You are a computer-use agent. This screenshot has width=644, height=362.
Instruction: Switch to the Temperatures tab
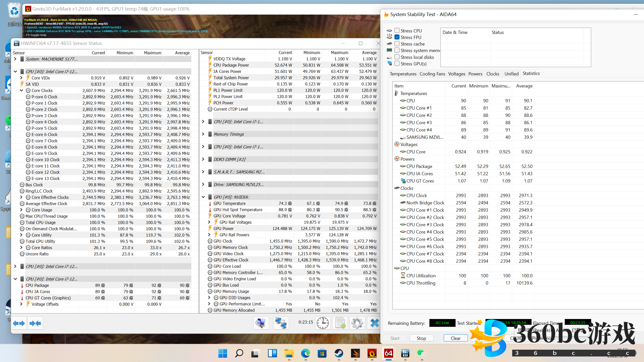tap(403, 74)
